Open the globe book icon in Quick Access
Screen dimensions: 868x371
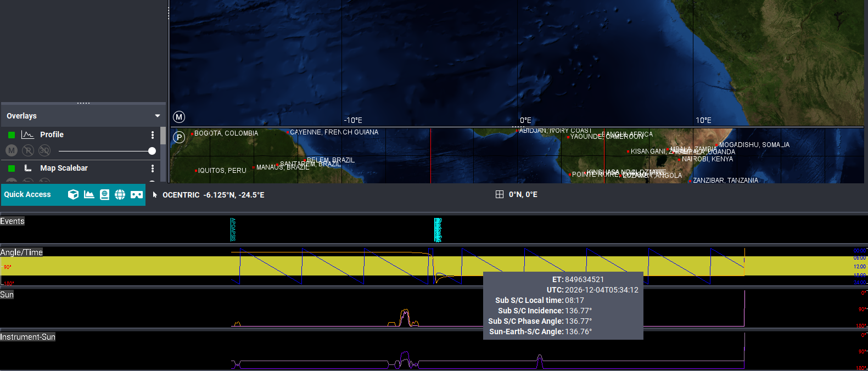pyautogui.click(x=104, y=194)
